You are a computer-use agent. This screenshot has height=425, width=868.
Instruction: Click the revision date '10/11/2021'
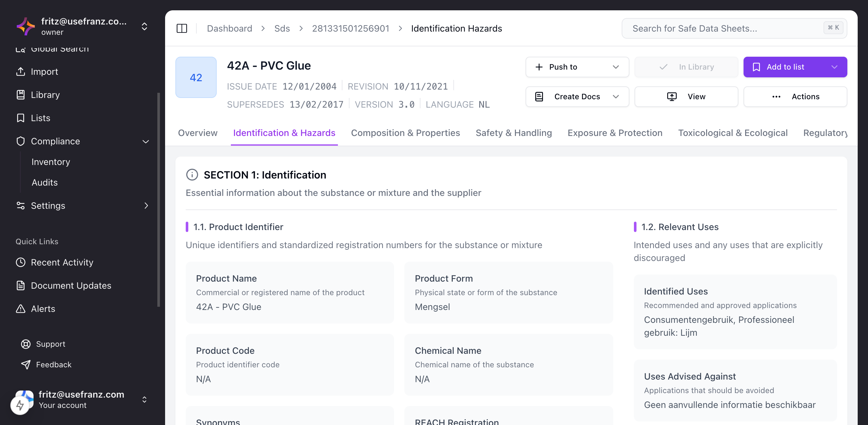click(x=420, y=86)
